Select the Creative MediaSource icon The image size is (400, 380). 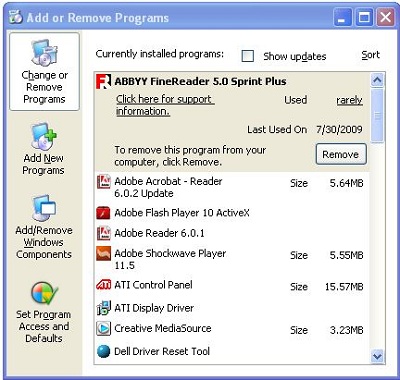tap(103, 328)
